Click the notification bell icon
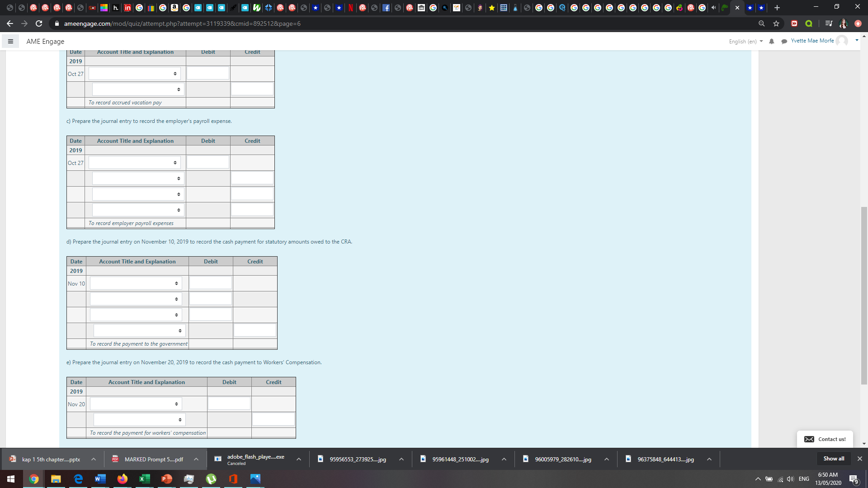 (771, 41)
